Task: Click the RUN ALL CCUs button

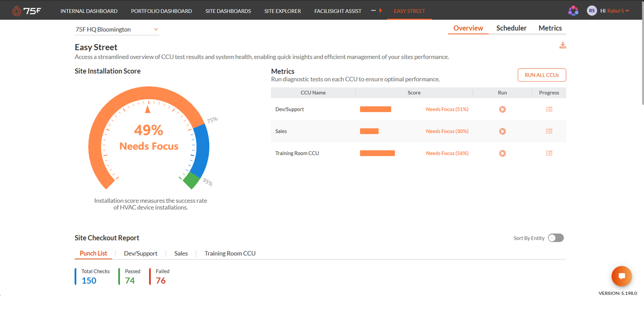Action: tap(542, 75)
